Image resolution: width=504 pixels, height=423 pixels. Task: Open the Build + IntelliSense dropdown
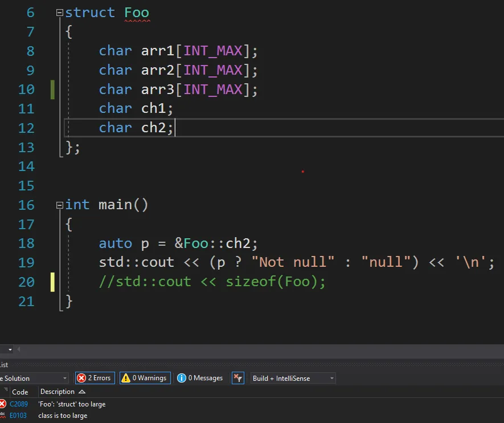coord(293,379)
